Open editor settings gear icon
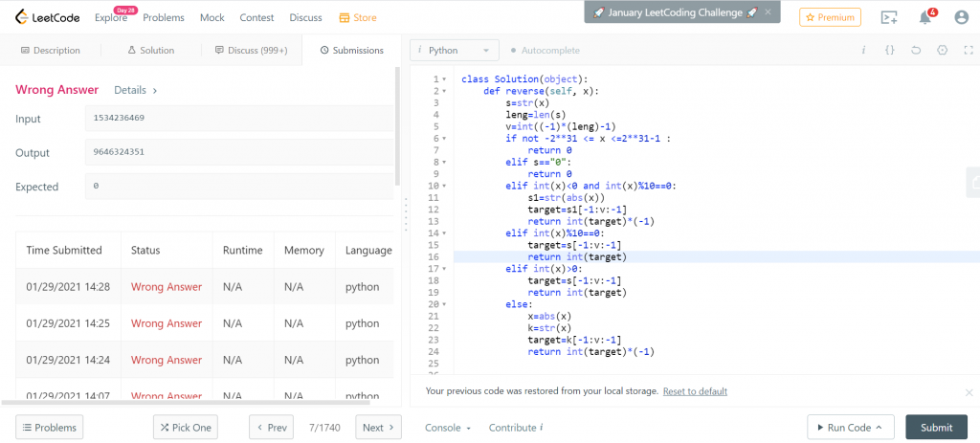980x443 pixels. tap(943, 50)
